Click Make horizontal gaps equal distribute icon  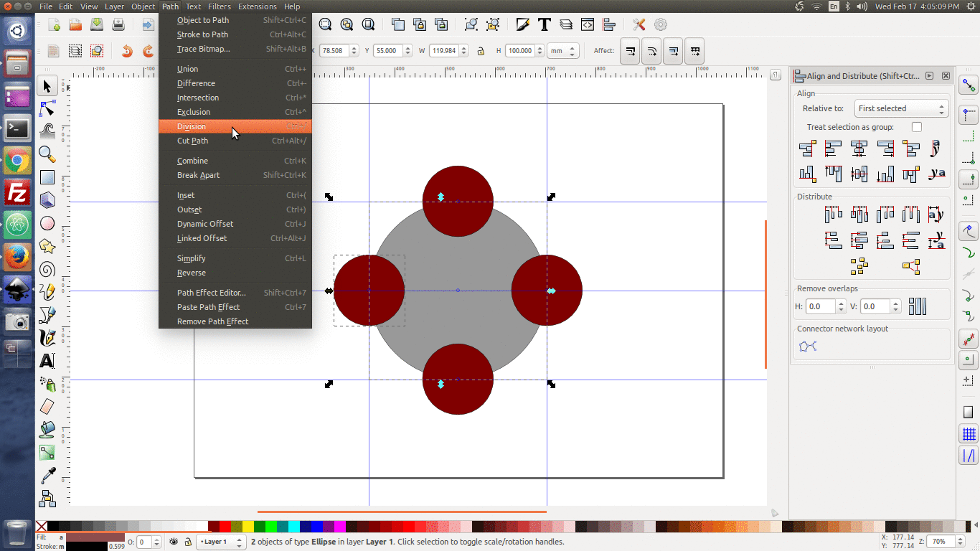pos(911,214)
